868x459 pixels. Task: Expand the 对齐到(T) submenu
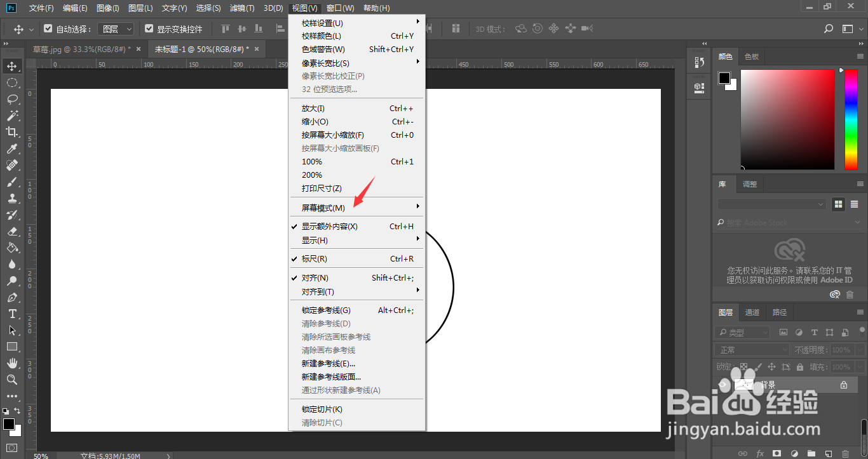pyautogui.click(x=356, y=292)
